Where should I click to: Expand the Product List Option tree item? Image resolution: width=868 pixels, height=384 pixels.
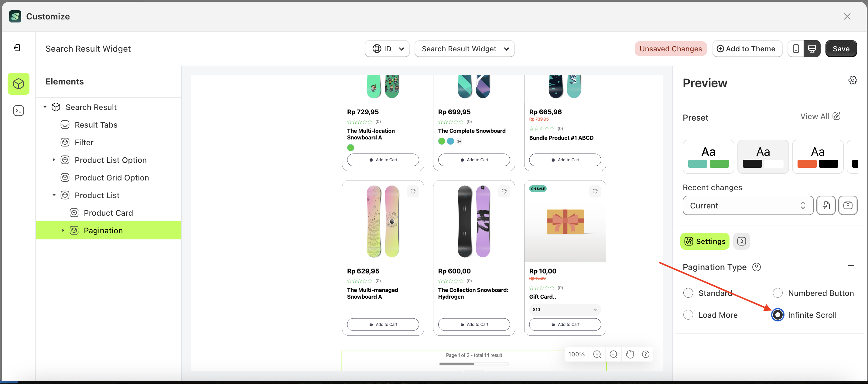54,160
